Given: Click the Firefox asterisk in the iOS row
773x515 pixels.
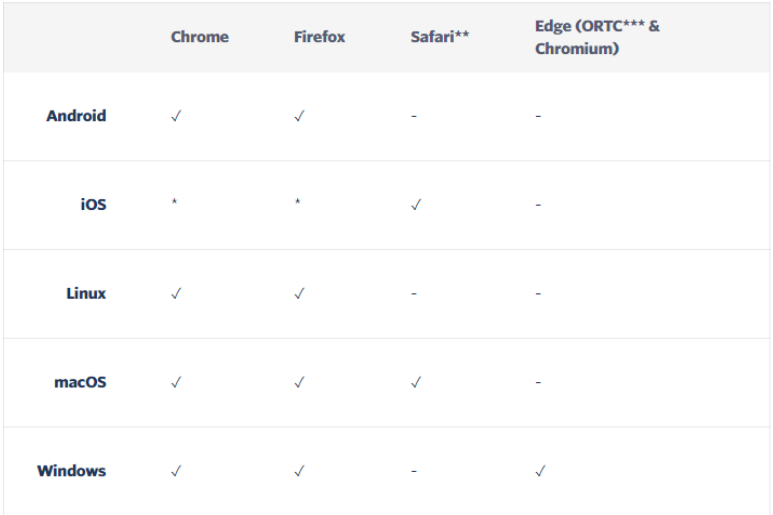Looking at the screenshot, I should (298, 204).
